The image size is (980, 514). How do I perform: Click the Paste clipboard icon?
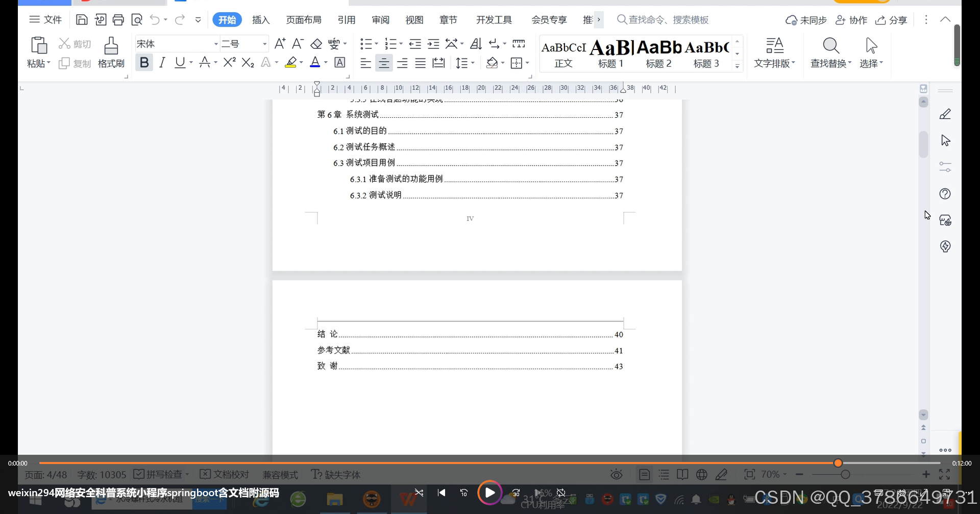[x=39, y=45]
